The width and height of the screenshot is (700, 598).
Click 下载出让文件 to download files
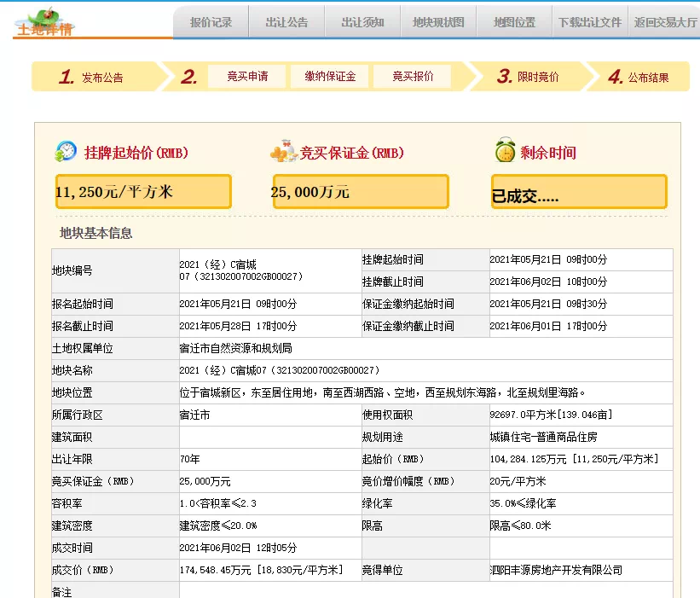coord(590,23)
